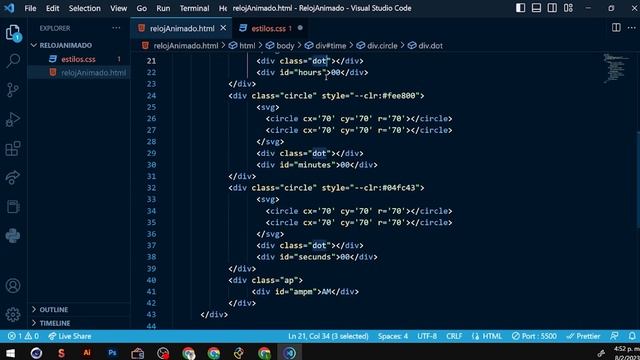Viewport: 640px width, 360px height.
Task: Select relojAnimado.html in the explorer
Action: point(78,73)
